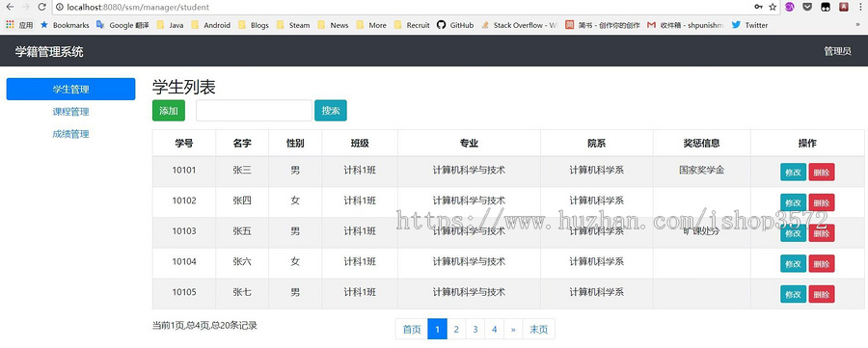This screenshot has width=868, height=348.
Task: Open saved password key icon
Action: click(x=758, y=7)
